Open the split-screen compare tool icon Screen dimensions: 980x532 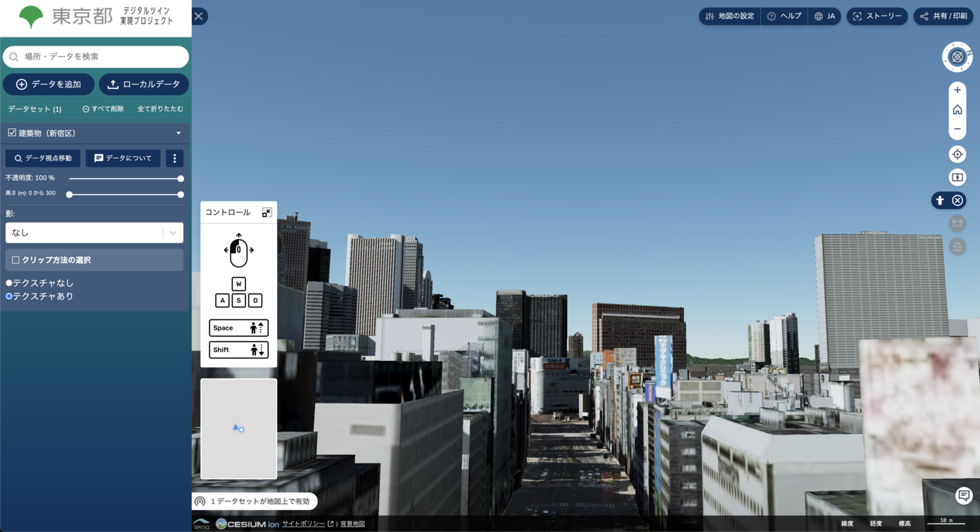957,178
